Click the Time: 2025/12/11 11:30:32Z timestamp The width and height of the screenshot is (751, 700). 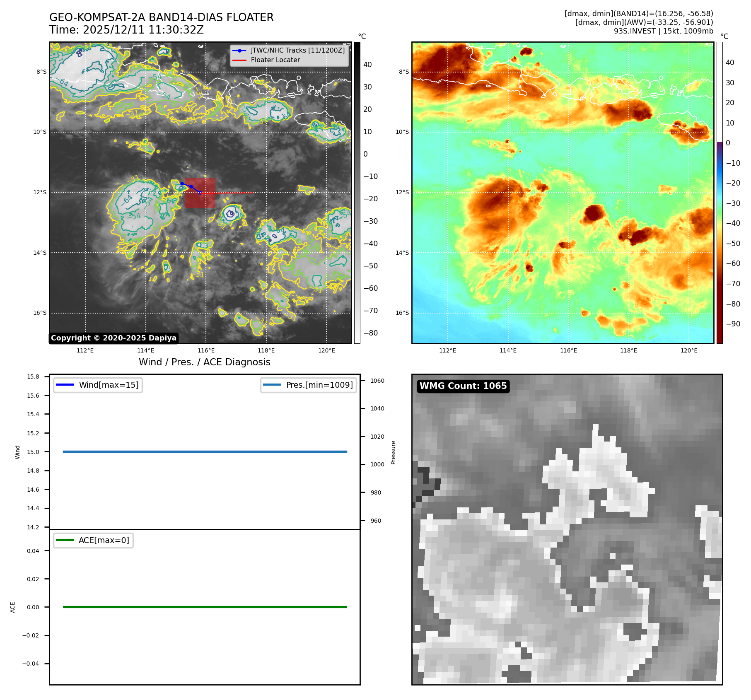click(x=126, y=30)
